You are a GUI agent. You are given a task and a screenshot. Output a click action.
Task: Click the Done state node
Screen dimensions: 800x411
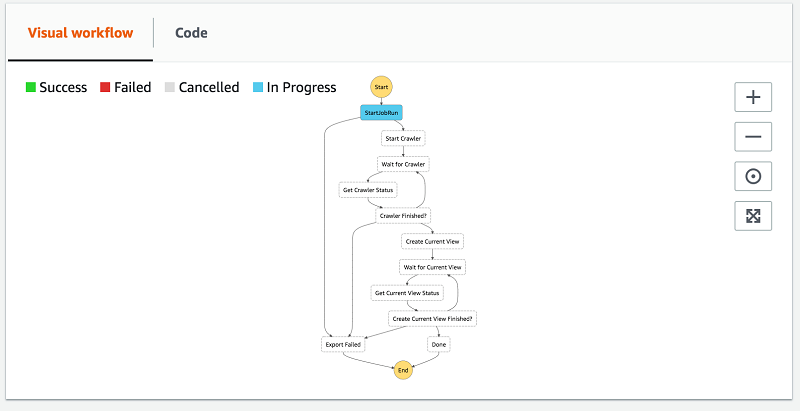pos(438,344)
